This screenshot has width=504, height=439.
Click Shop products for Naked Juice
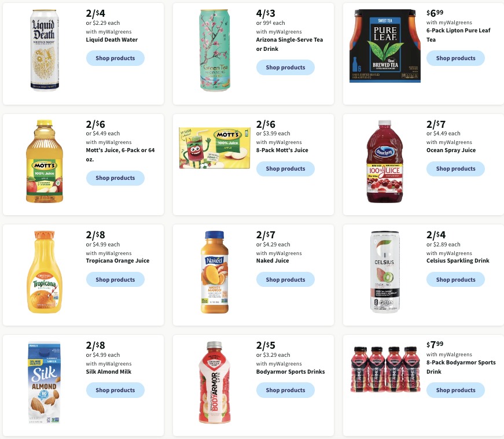[x=285, y=279]
